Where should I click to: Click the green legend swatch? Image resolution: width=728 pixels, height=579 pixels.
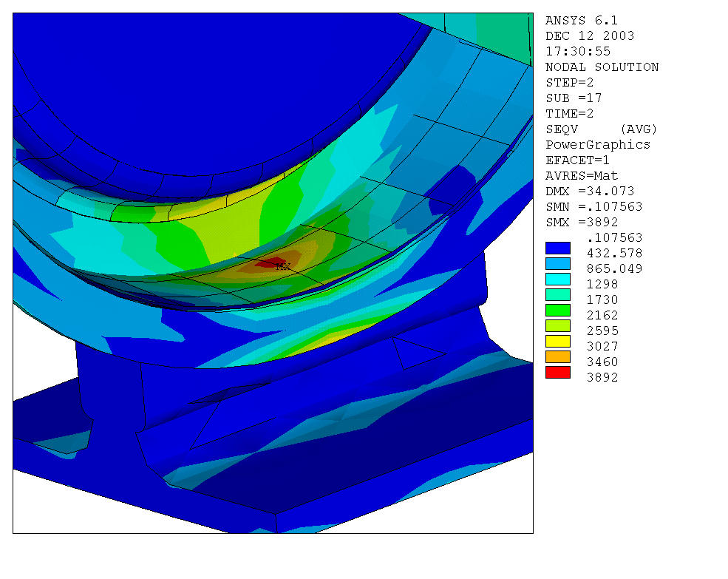[x=557, y=311]
